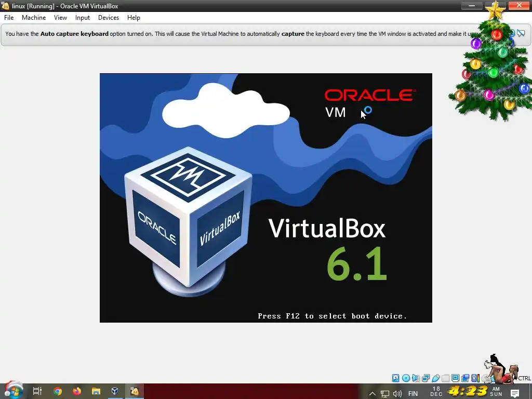Viewport: 532px width, 399px height.
Task: Open the View menu
Action: click(x=60, y=18)
